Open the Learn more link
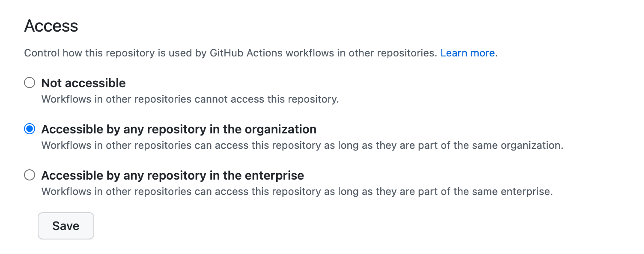Screen dimensions: 644x254 [468, 53]
